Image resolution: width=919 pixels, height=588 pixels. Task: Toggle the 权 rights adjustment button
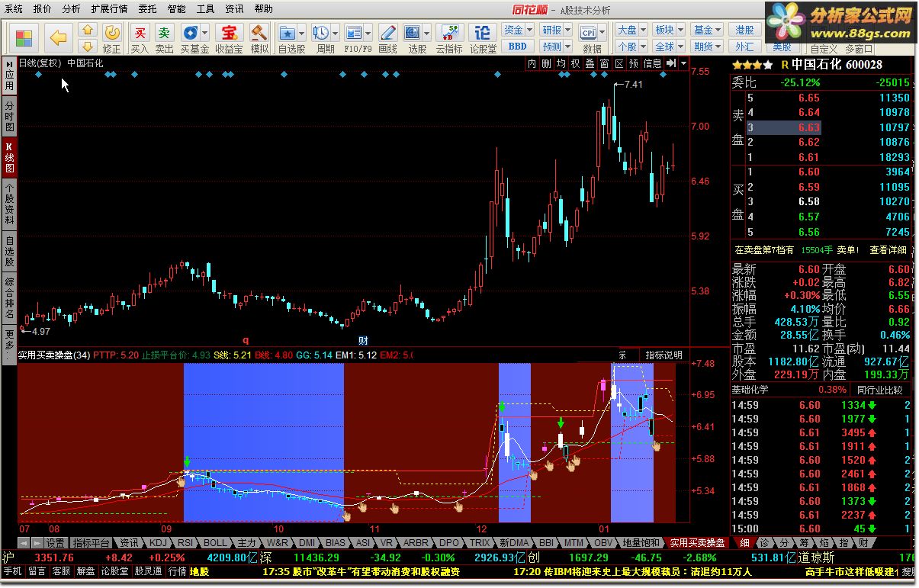click(x=576, y=63)
